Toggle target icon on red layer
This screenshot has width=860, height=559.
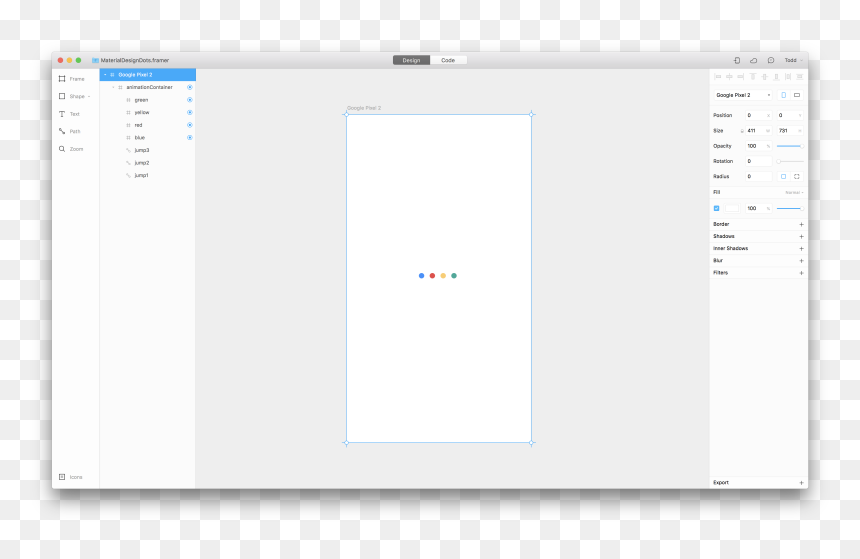(190, 125)
